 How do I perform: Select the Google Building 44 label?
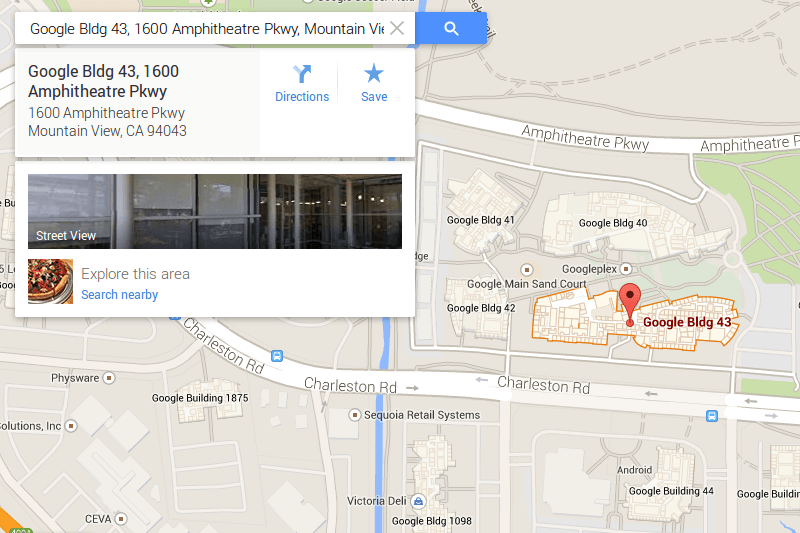[671, 491]
